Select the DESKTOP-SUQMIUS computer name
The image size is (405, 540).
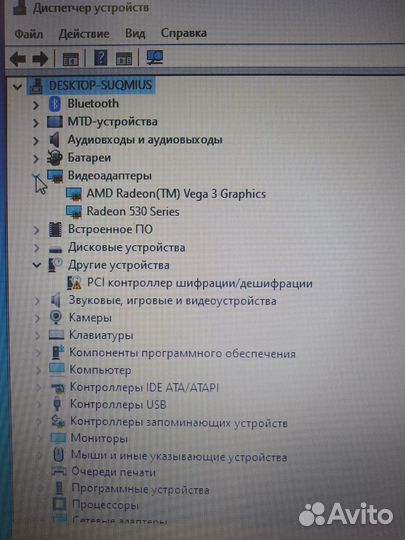[100, 85]
